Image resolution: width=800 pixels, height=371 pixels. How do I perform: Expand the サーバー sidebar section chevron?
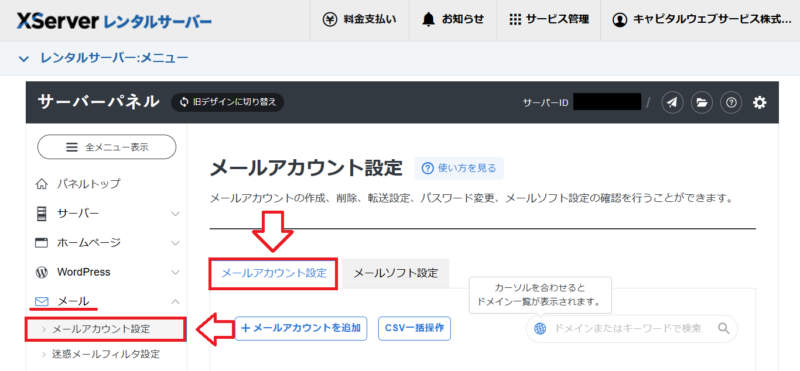pos(176,214)
